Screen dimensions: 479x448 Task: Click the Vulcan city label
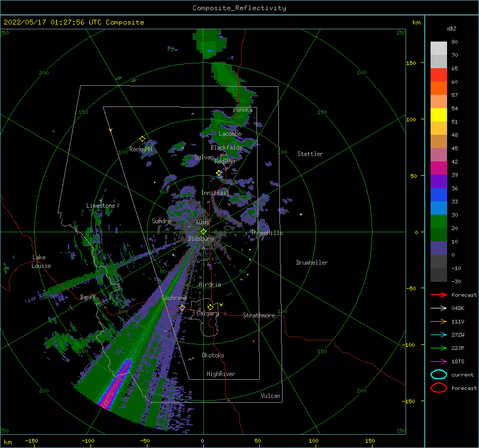[x=270, y=396]
